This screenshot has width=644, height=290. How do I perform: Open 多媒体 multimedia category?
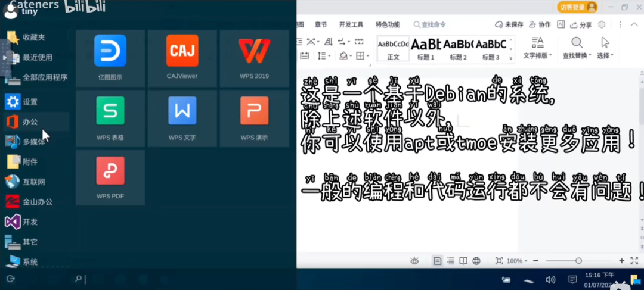pyautogui.click(x=35, y=142)
